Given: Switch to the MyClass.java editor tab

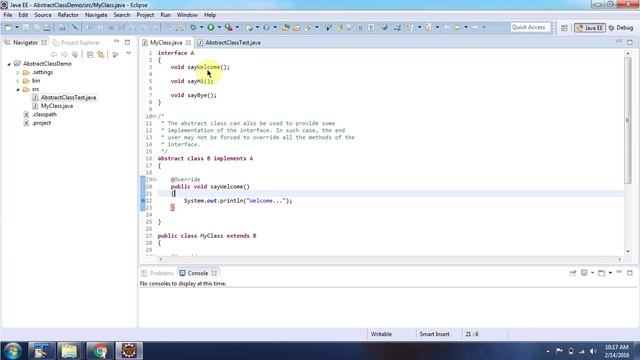Looking at the screenshot, I should click(166, 42).
